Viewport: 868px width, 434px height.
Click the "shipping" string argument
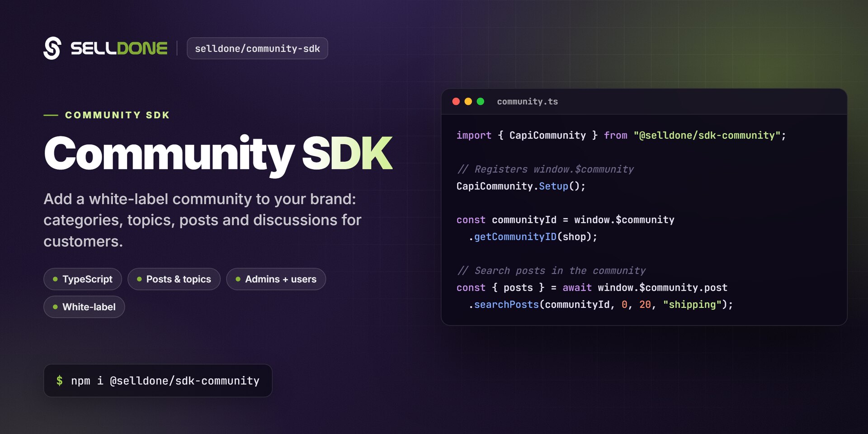692,305
